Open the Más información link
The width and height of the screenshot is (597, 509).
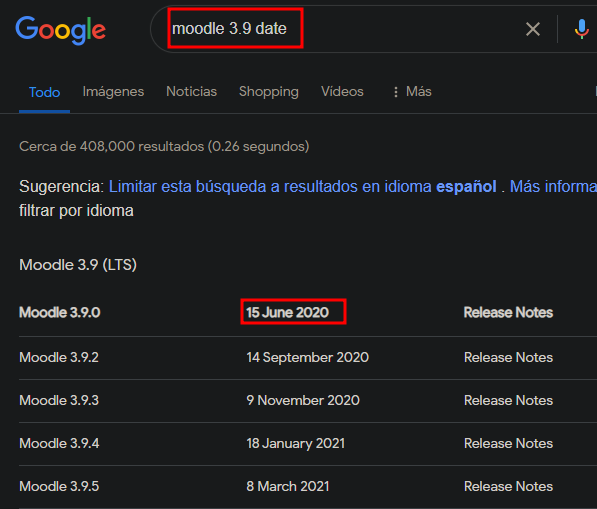[x=553, y=187]
